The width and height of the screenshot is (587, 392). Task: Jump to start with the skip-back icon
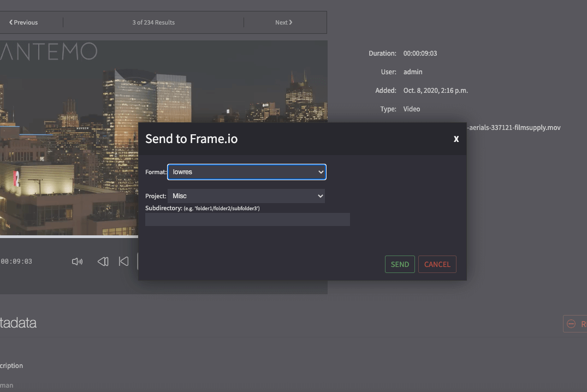(124, 262)
